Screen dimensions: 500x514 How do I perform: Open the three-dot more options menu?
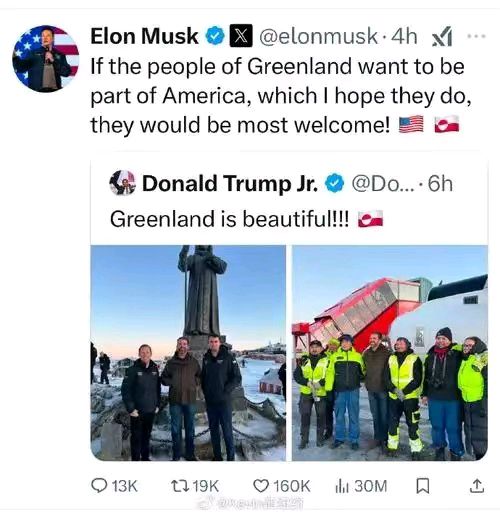[x=476, y=36]
